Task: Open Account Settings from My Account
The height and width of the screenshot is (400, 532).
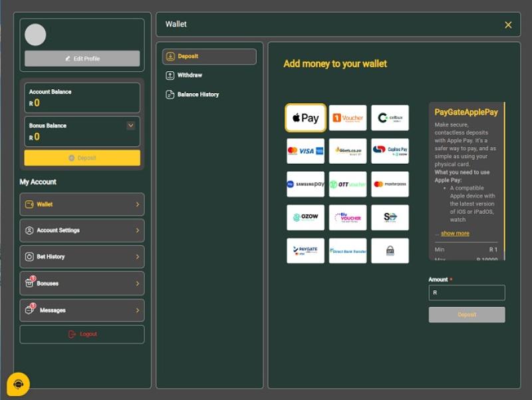Action: point(82,230)
